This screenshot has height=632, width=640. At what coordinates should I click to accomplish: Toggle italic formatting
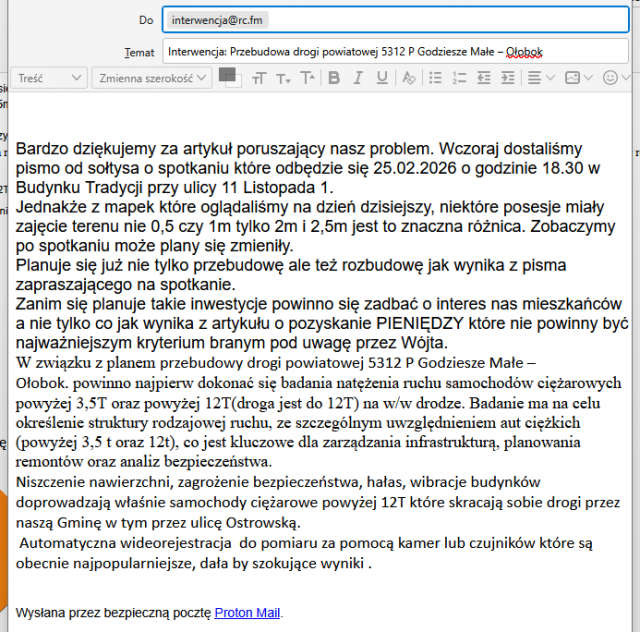click(359, 78)
